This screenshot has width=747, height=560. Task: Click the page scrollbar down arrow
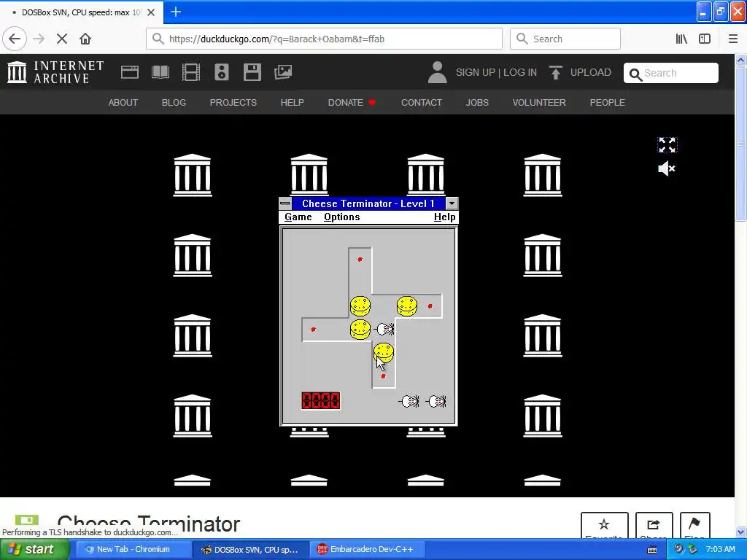[x=740, y=532]
